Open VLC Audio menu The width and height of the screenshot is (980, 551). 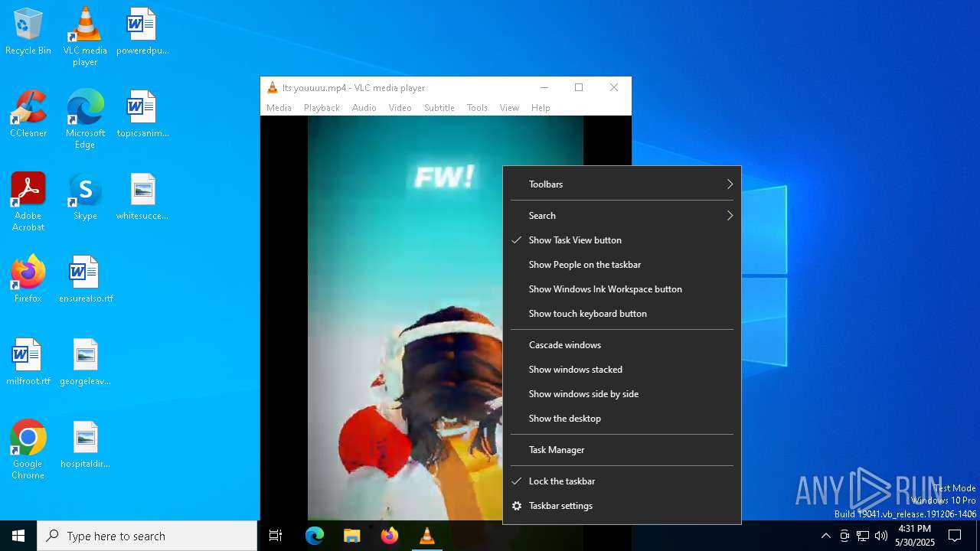tap(364, 108)
